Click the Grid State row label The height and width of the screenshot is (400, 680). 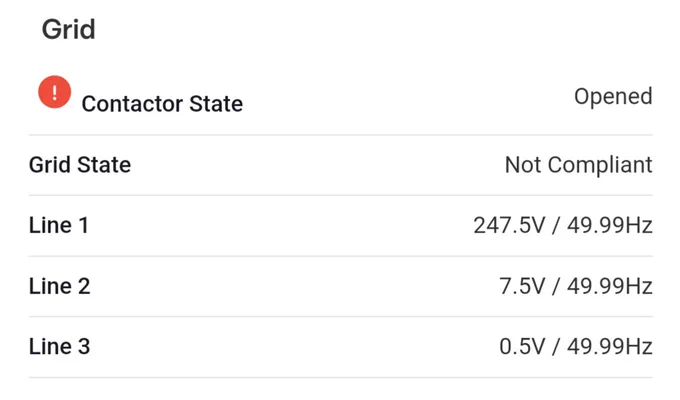80,165
